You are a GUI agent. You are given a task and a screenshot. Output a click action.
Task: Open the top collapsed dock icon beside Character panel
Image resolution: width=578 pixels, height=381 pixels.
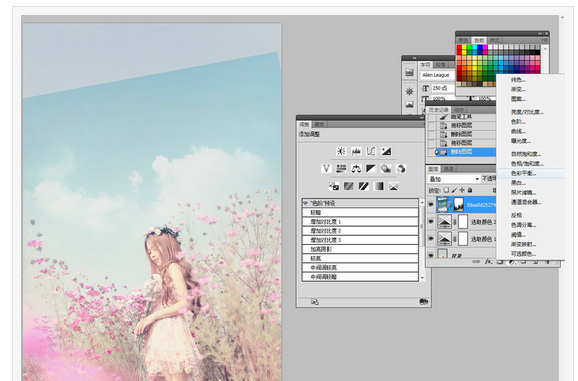tap(410, 72)
